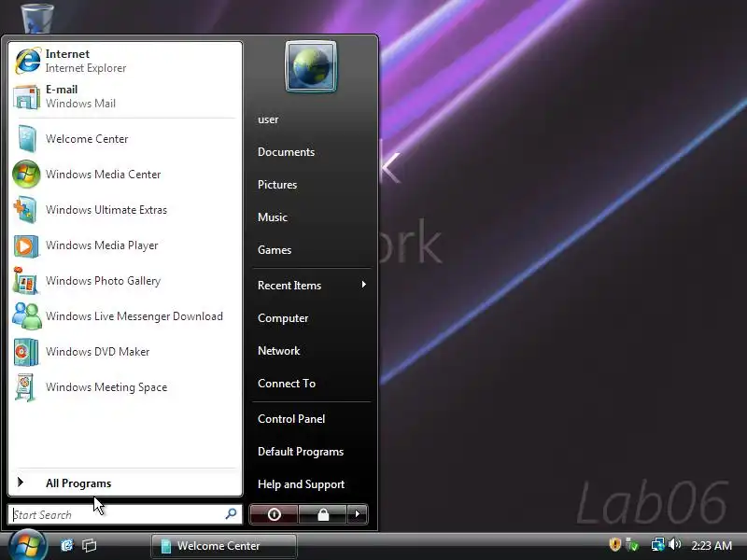Image resolution: width=747 pixels, height=560 pixels.
Task: Open Games from Start menu
Action: [275, 250]
